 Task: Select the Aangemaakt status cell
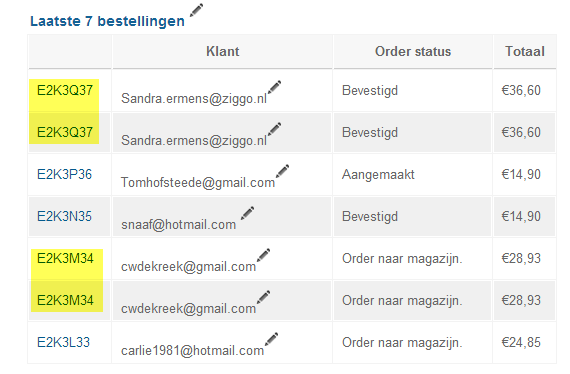pyautogui.click(x=378, y=174)
